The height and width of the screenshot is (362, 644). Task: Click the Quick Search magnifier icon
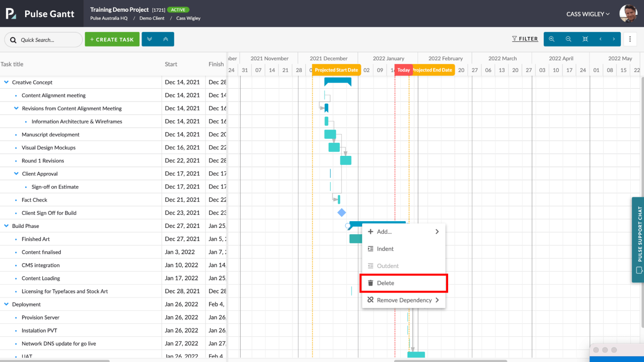[13, 40]
